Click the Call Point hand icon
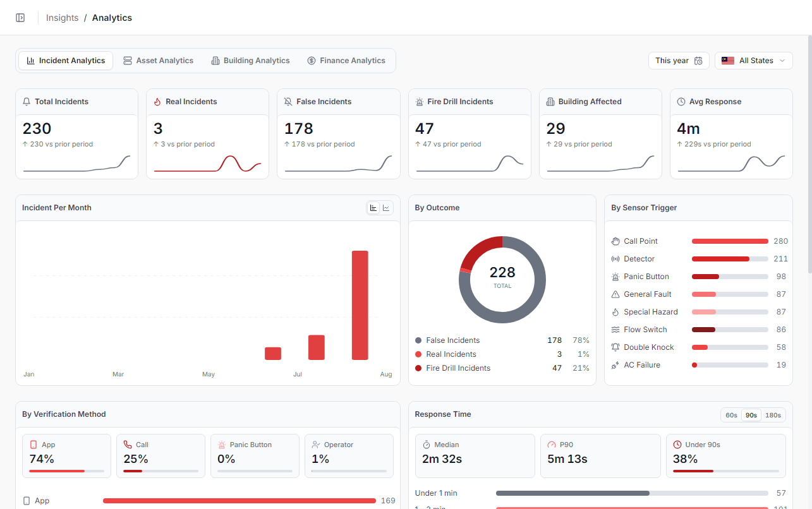 (615, 241)
